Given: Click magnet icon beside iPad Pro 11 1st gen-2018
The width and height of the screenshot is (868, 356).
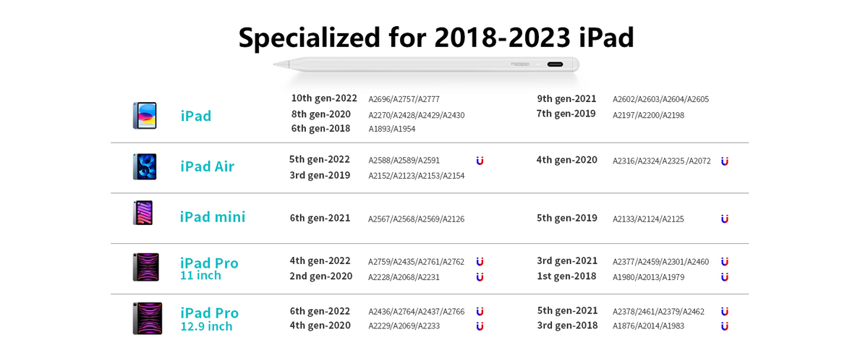Looking at the screenshot, I should (x=725, y=277).
